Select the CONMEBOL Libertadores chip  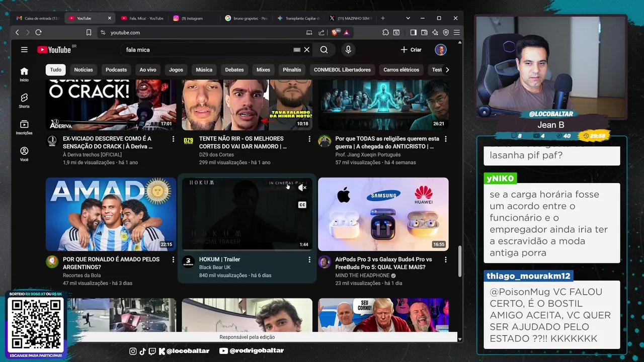(342, 70)
